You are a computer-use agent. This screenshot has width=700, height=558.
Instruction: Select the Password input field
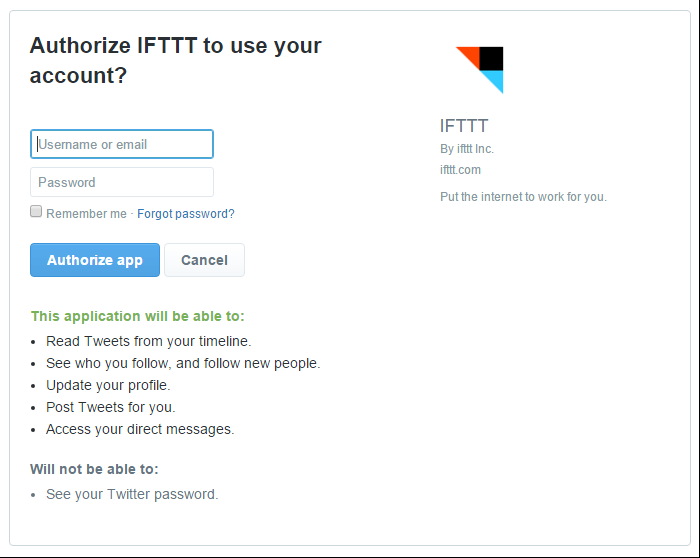tap(122, 182)
